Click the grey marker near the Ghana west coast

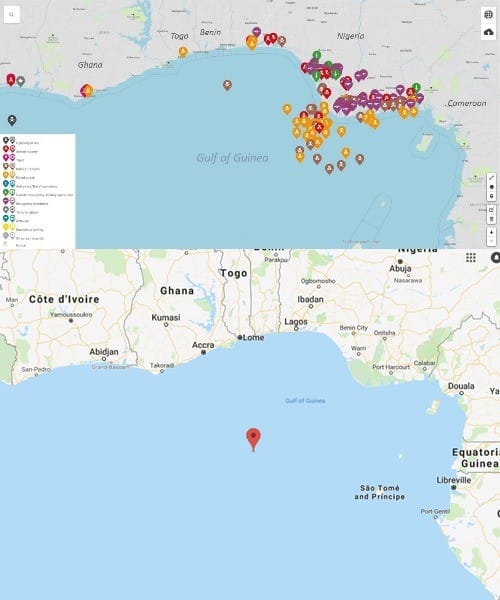(x=21, y=81)
